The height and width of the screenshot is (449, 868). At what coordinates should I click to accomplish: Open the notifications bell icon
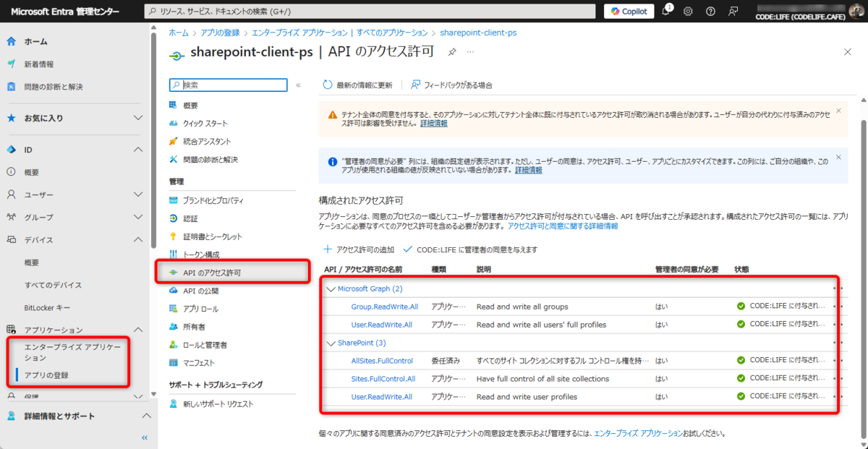[665, 11]
